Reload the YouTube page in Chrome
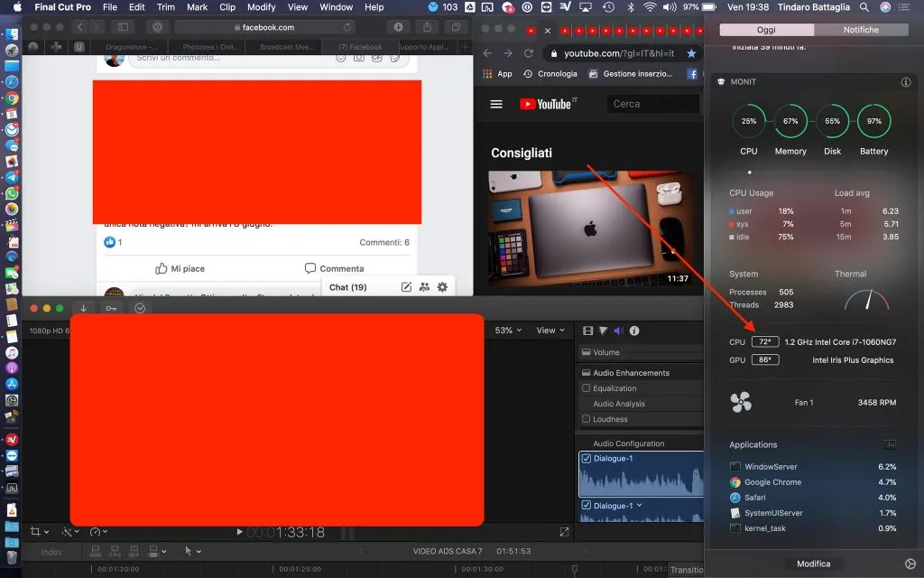924x578 pixels. 529,53
